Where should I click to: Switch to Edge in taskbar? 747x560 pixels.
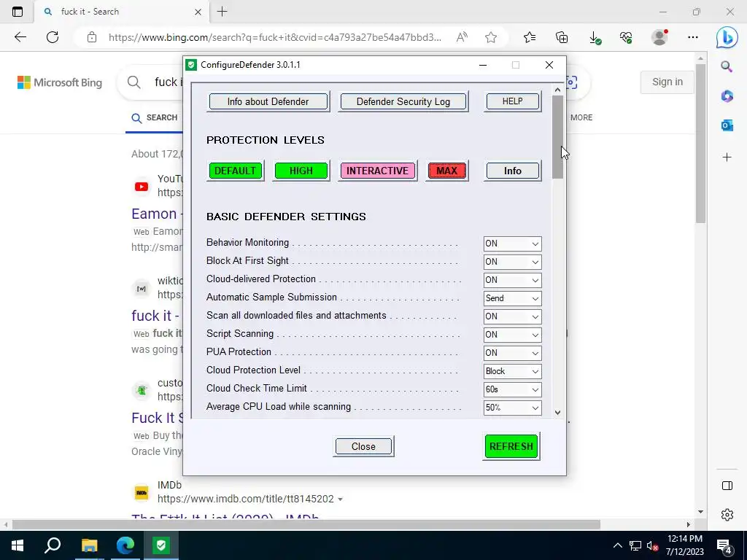[125, 545]
